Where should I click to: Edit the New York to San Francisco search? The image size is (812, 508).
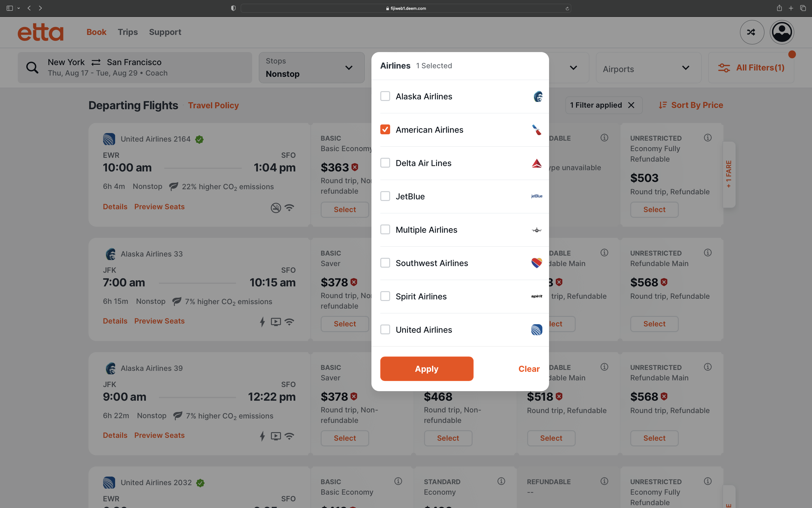click(134, 68)
